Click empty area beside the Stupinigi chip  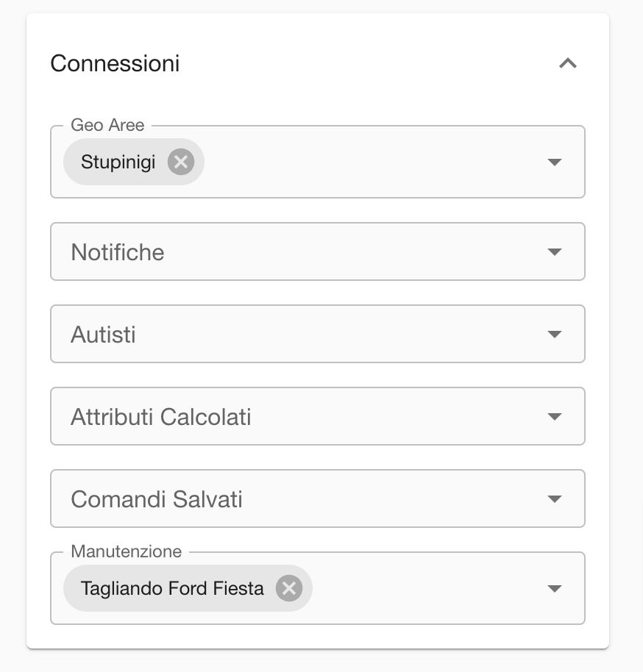[368, 162]
